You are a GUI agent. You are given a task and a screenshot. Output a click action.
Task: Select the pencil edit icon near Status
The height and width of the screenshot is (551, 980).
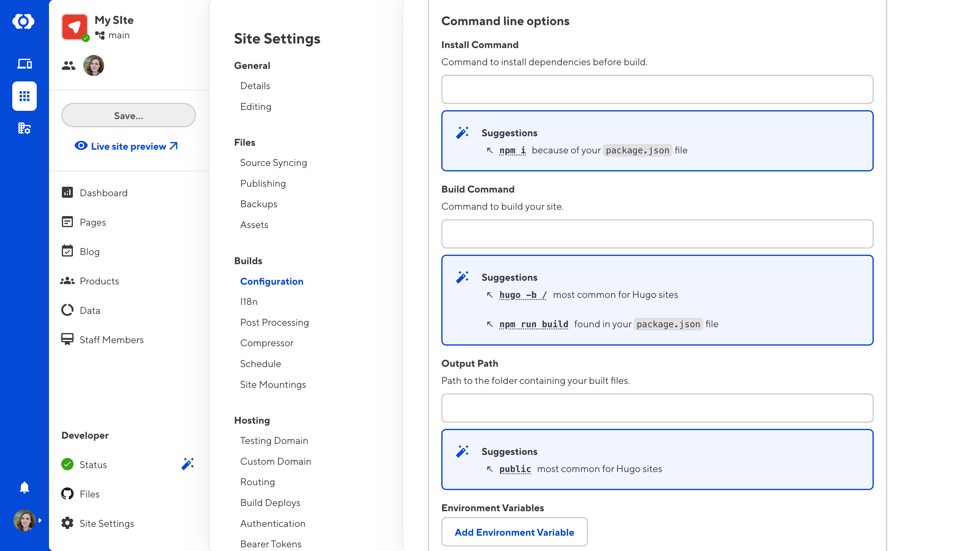pos(188,464)
